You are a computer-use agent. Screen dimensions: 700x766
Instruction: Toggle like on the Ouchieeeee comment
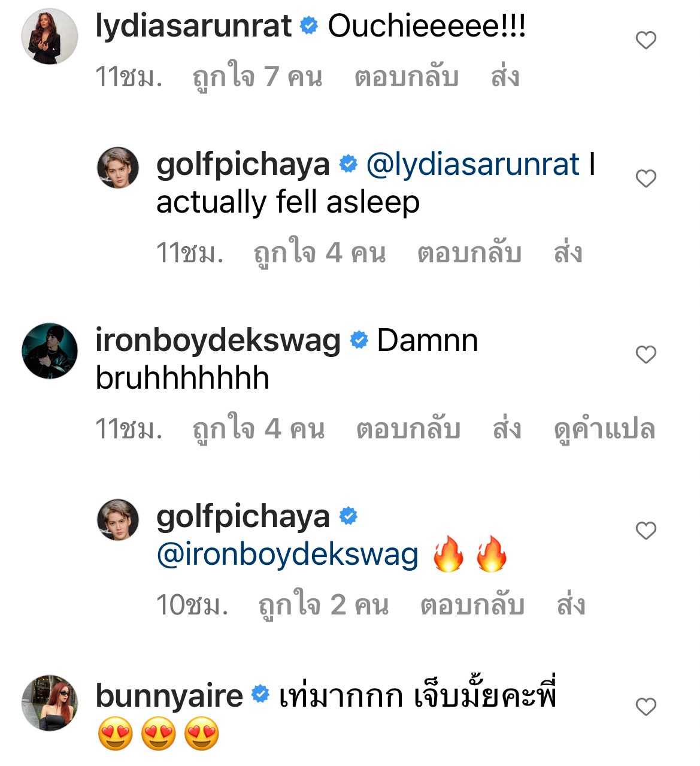[646, 39]
